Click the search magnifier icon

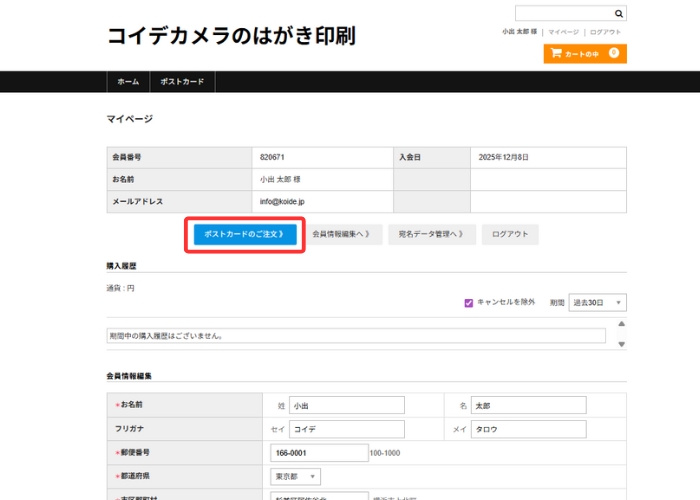tap(619, 14)
